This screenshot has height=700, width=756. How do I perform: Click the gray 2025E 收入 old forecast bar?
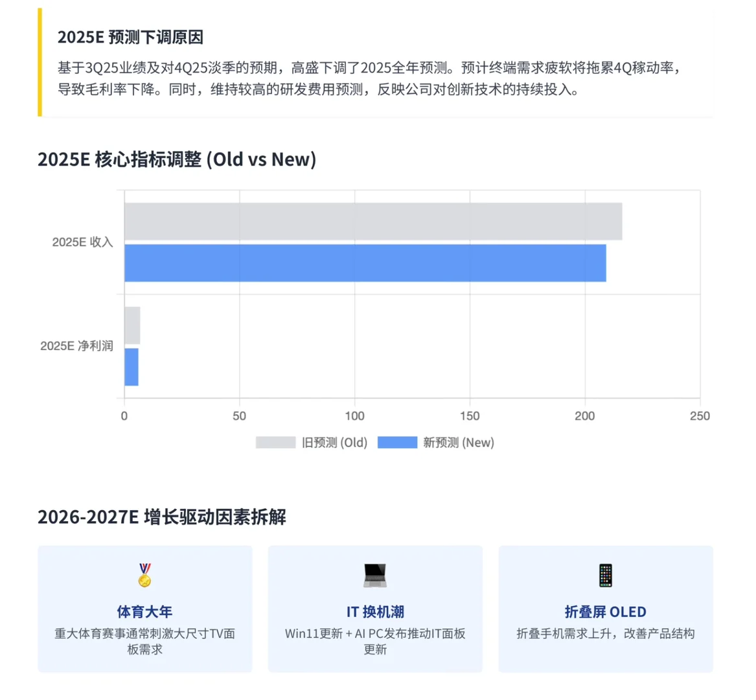point(373,222)
